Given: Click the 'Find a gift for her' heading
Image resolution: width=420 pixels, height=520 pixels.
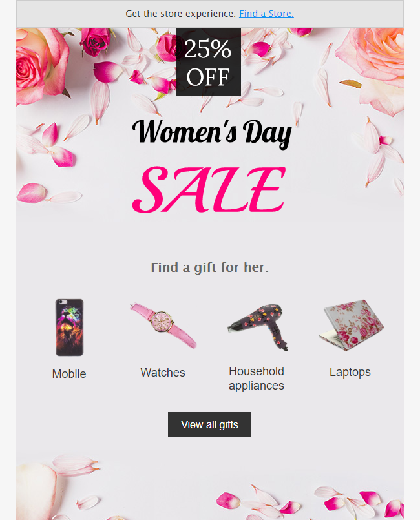Looking at the screenshot, I should [209, 267].
